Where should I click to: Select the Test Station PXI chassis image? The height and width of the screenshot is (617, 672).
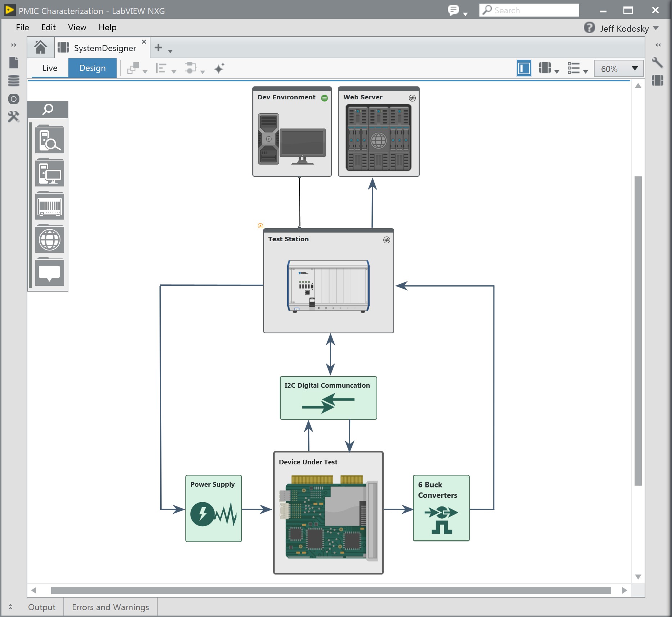point(328,287)
